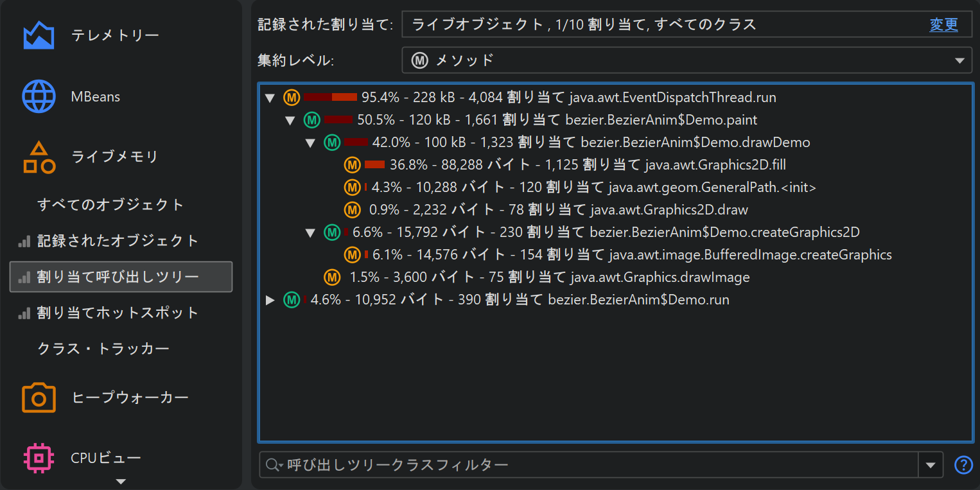Open the テレメトリー section icon
Image resolution: width=980 pixels, height=490 pixels.
[39, 35]
